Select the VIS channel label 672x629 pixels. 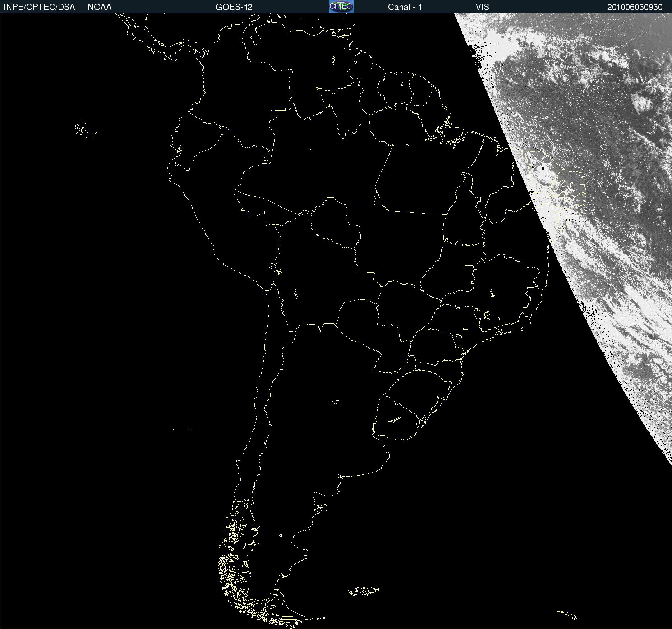[x=482, y=7]
